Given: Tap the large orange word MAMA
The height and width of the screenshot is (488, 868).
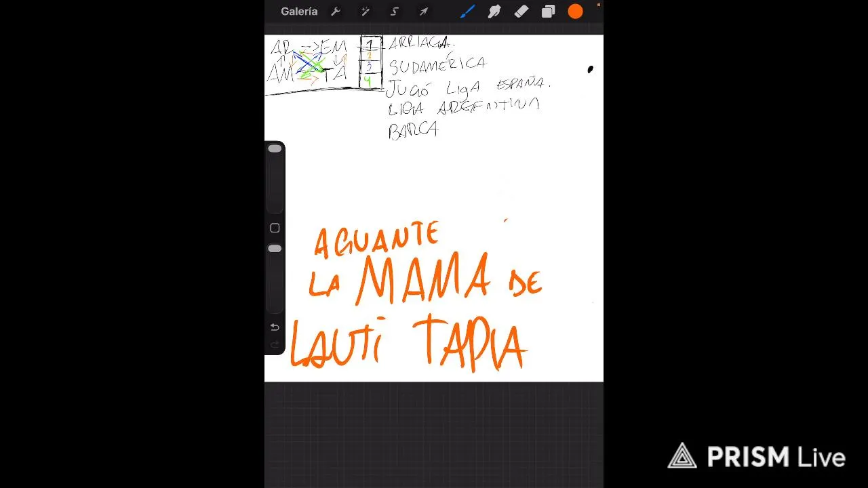Looking at the screenshot, I should point(423,278).
